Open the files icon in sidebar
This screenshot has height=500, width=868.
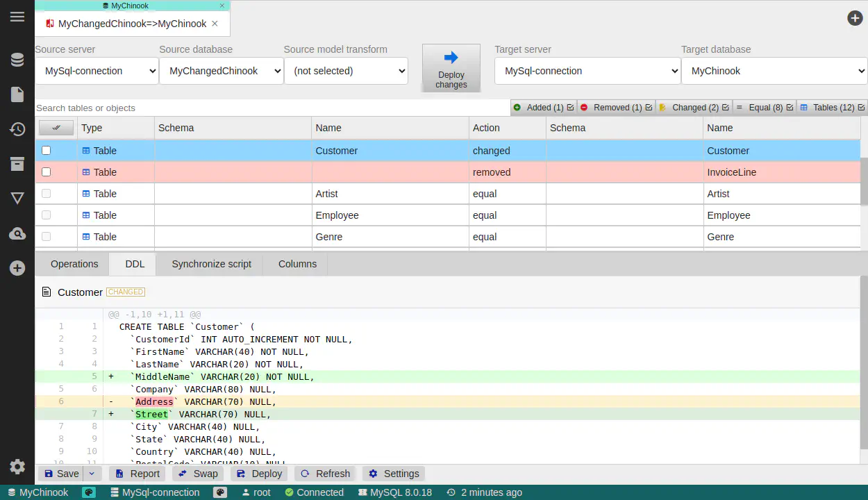tap(17, 94)
